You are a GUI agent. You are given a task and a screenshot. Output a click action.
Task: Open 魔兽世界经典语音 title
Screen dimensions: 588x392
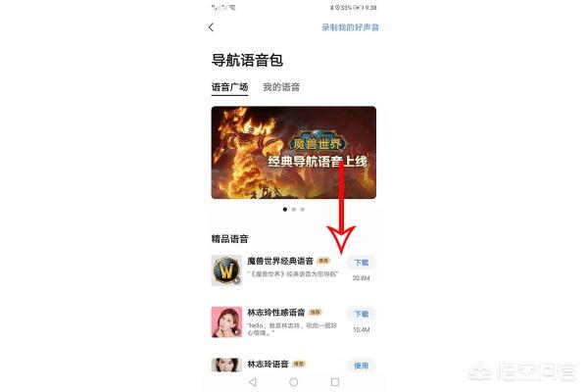pyautogui.click(x=280, y=261)
